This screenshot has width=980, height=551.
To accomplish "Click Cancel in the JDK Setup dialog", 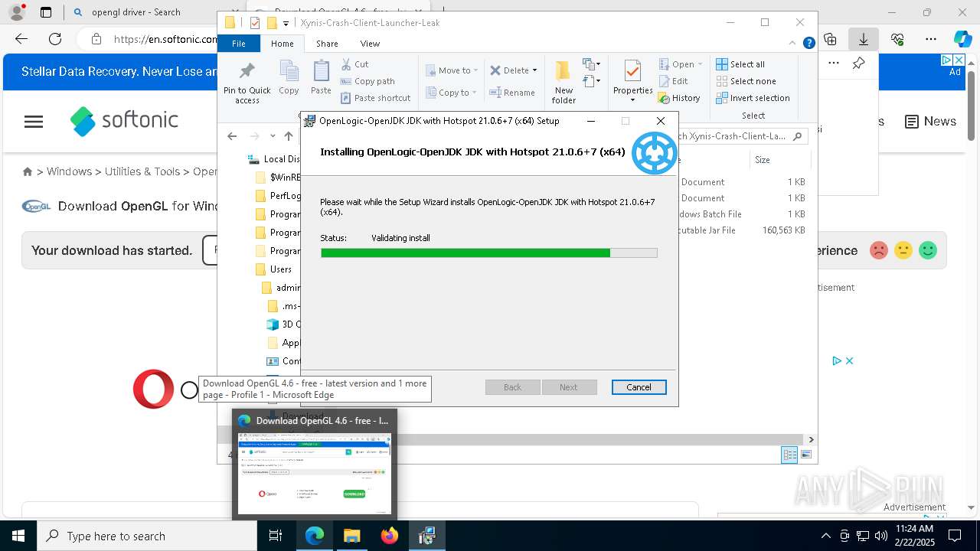I will pyautogui.click(x=639, y=387).
